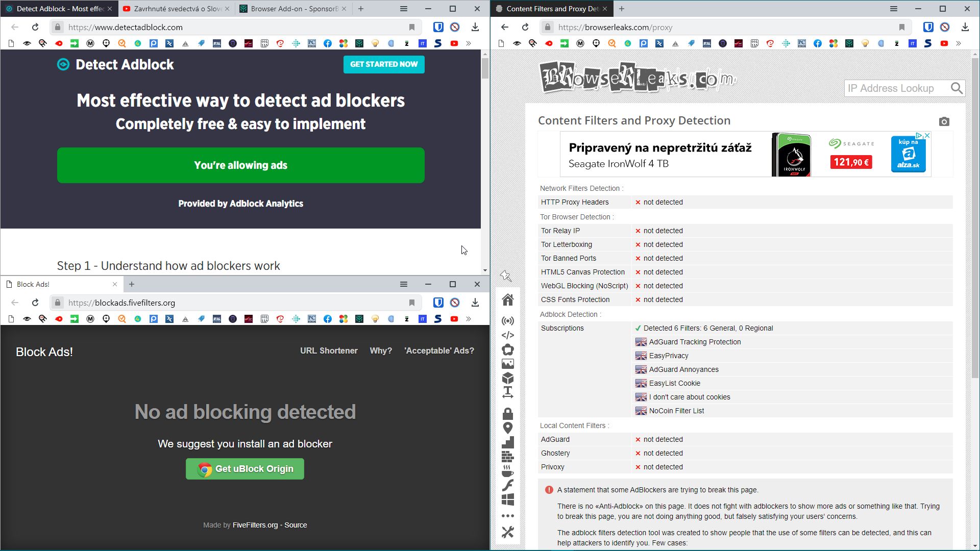This screenshot has width=980, height=551.
Task: Close the Zavrhnuté svedectvá YouTube tab
Action: 227,9
